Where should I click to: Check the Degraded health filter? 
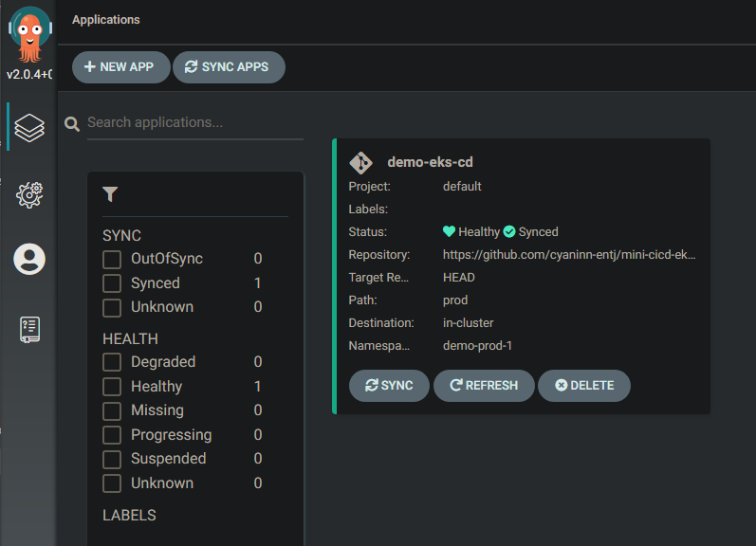pyautogui.click(x=112, y=362)
